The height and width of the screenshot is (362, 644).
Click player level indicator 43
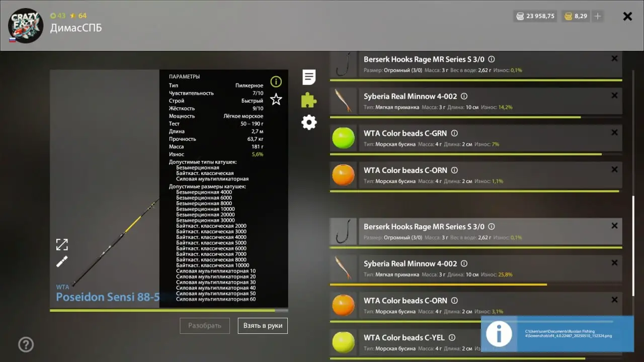point(58,16)
